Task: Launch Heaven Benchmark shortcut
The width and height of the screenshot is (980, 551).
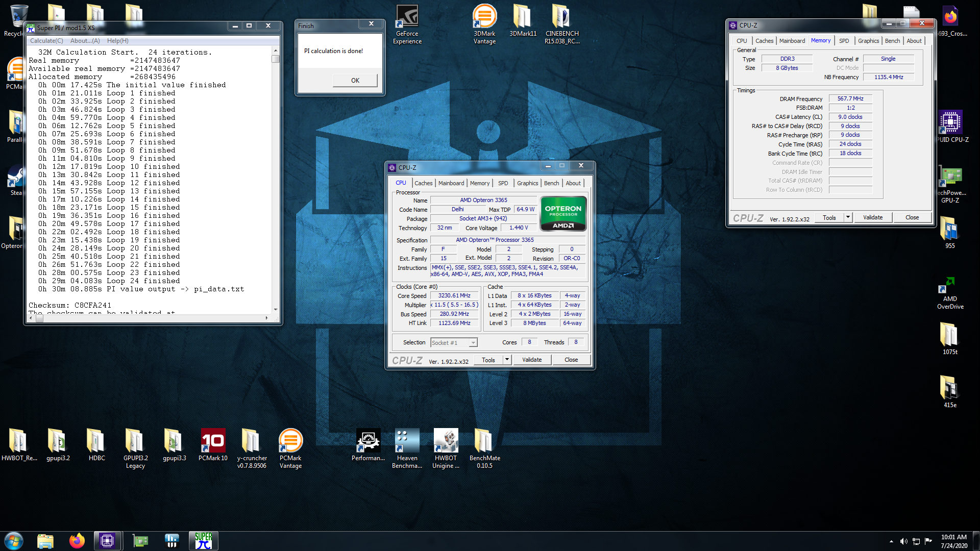Action: tap(407, 448)
